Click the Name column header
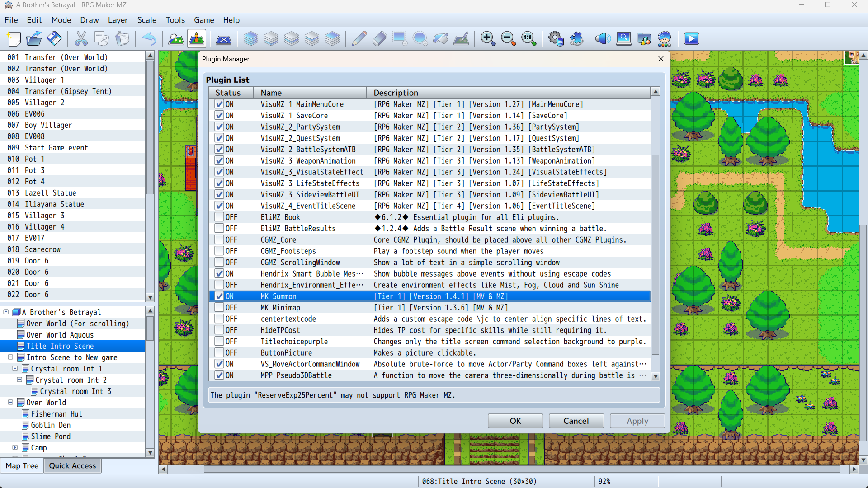This screenshot has height=488, width=868. point(310,93)
